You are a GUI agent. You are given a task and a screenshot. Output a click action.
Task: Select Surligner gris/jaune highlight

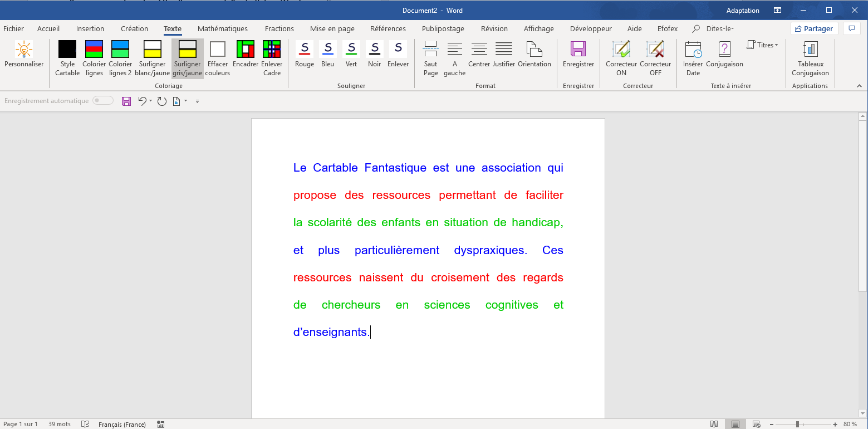tap(188, 58)
